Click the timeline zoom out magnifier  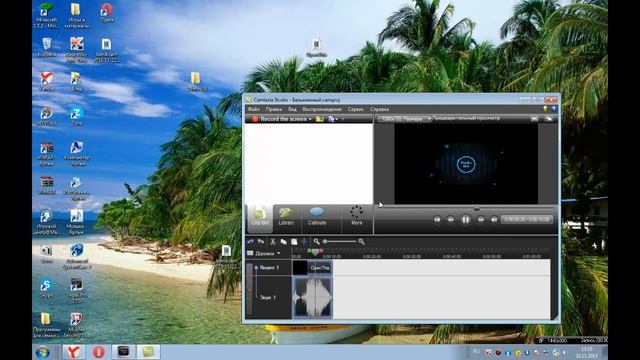[x=316, y=242]
